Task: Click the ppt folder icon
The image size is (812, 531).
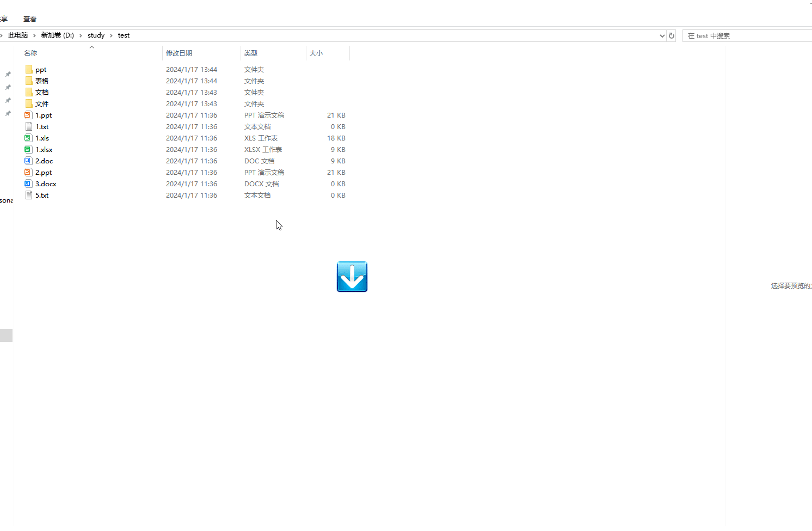Action: point(28,70)
